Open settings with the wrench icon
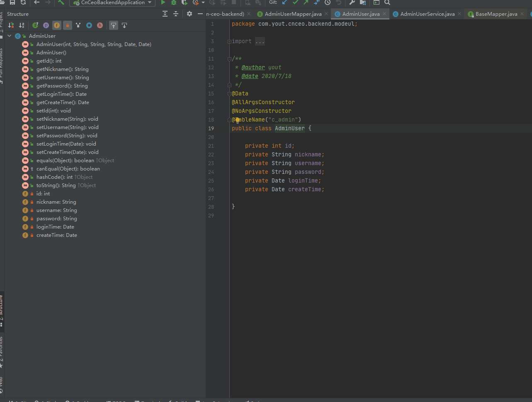The width and height of the screenshot is (532, 402). [352, 2]
